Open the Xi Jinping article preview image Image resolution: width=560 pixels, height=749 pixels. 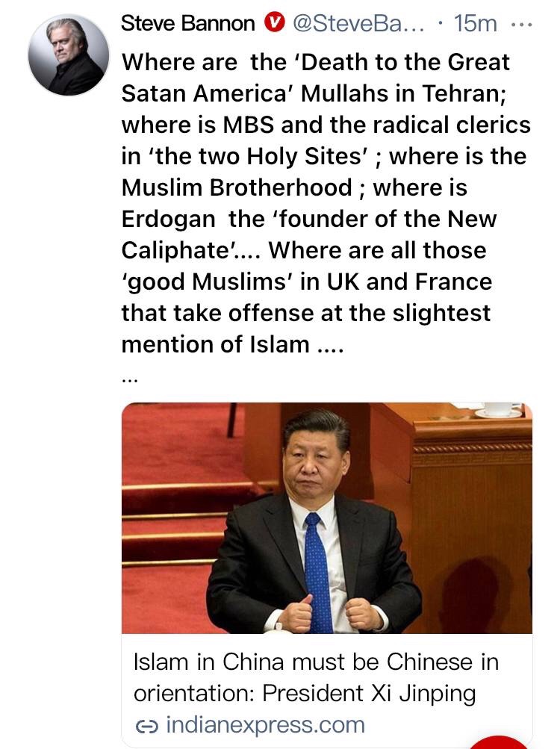point(327,518)
